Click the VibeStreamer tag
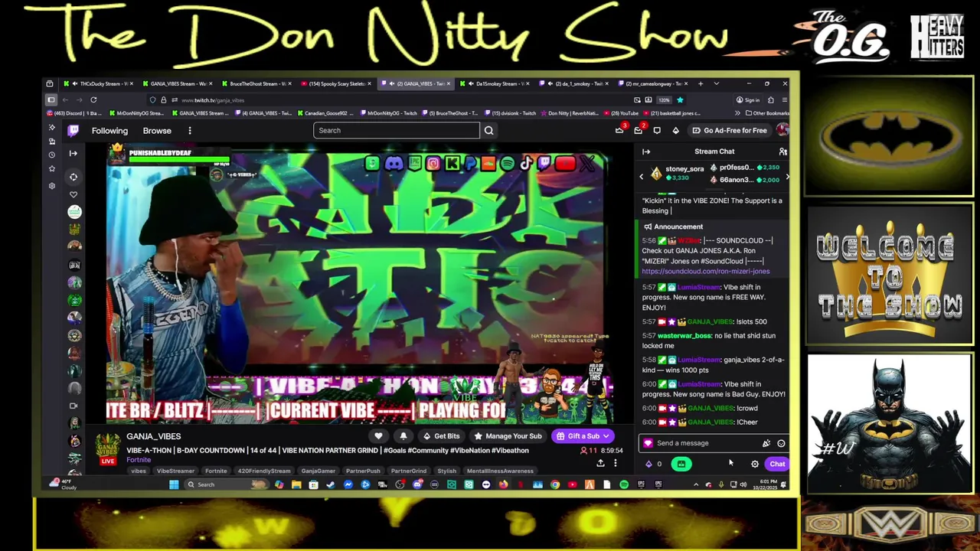 (175, 471)
